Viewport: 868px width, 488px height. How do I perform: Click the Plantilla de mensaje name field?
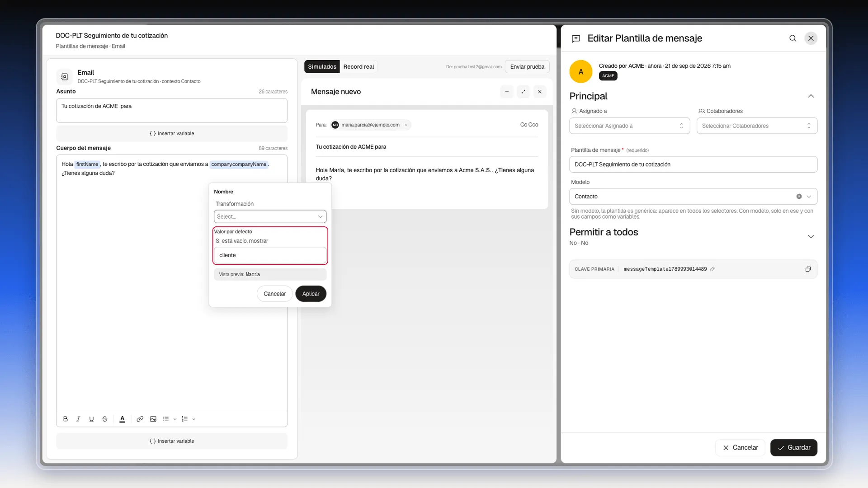[693, 164]
